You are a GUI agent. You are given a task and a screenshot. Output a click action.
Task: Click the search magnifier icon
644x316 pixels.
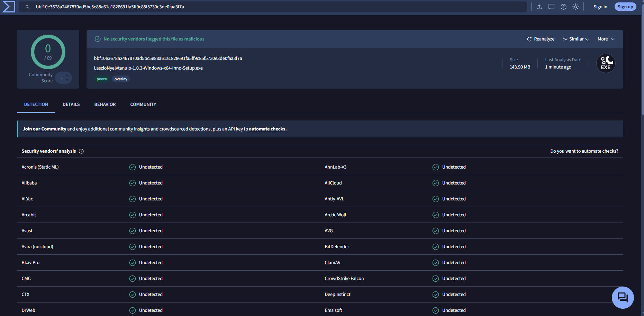pyautogui.click(x=28, y=7)
